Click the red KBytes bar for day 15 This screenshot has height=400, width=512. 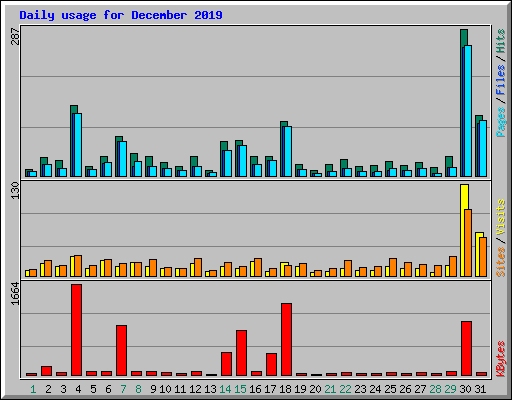click(241, 353)
